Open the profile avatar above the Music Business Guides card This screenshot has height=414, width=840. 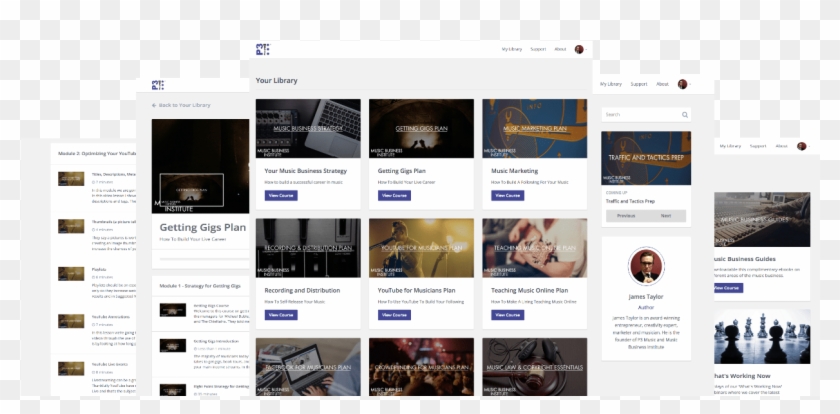pyautogui.click(x=801, y=146)
